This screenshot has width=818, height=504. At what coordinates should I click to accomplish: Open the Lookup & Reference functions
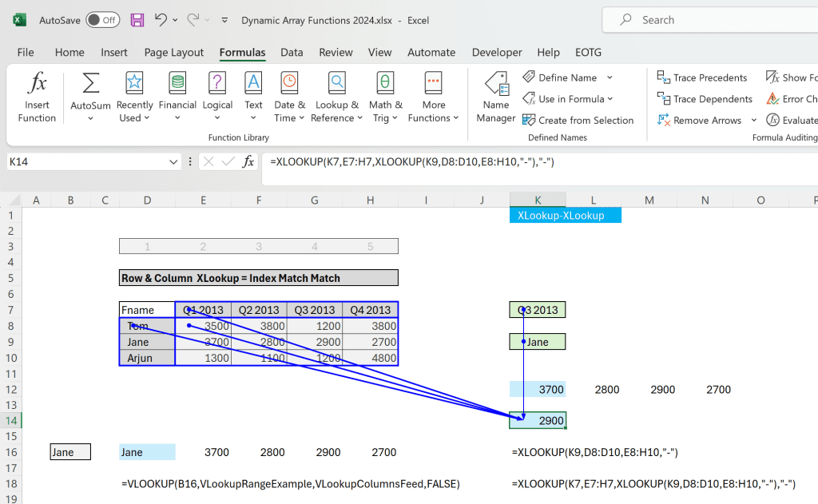[336, 83]
